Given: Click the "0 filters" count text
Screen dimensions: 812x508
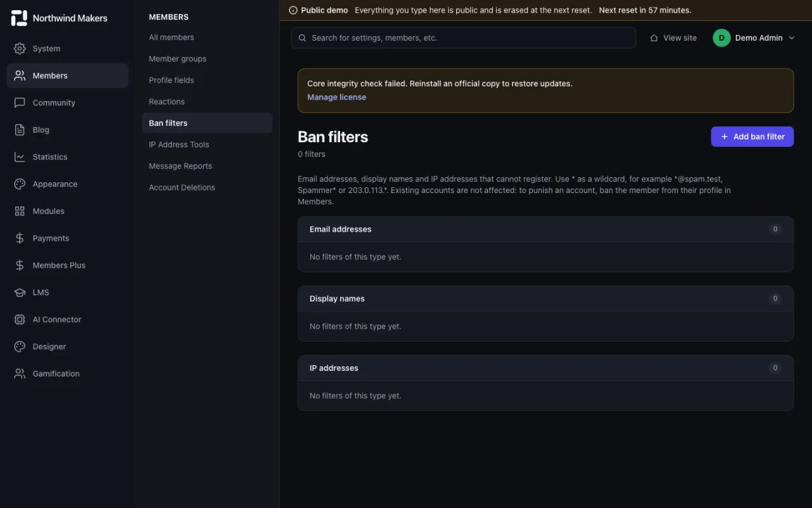Looking at the screenshot, I should pyautogui.click(x=311, y=154).
